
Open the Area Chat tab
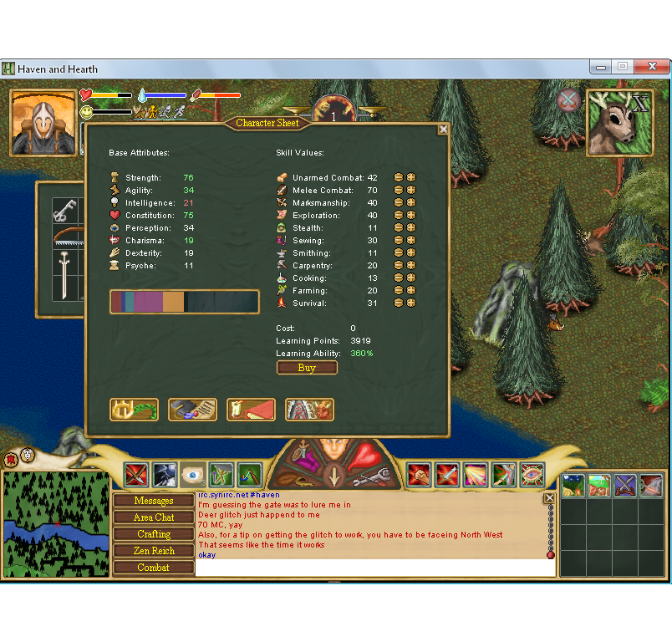point(154,517)
